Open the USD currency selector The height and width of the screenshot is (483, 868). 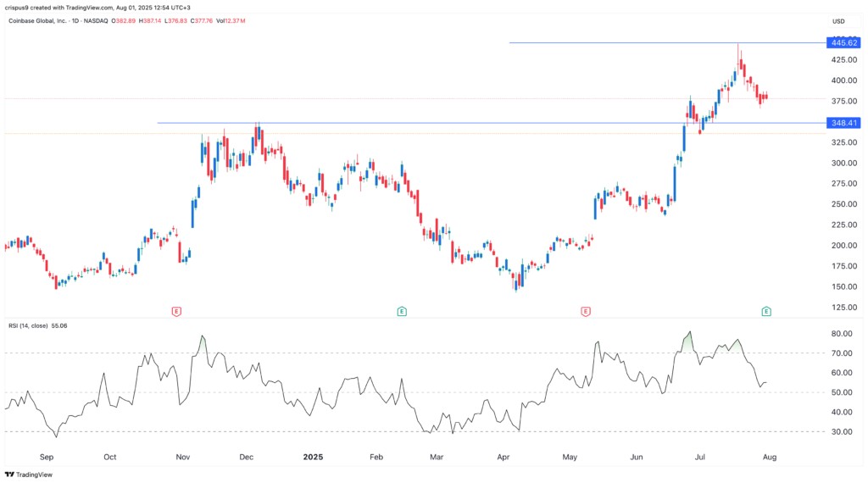click(x=839, y=21)
